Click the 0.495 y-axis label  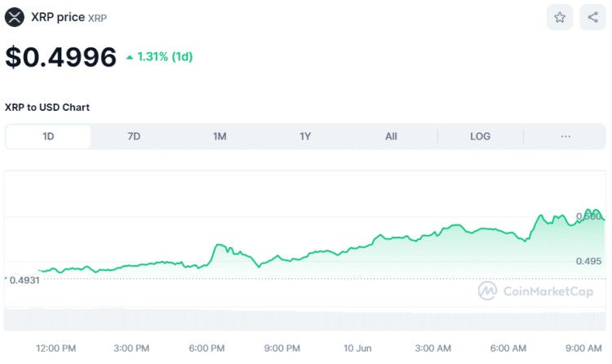pyautogui.click(x=588, y=261)
